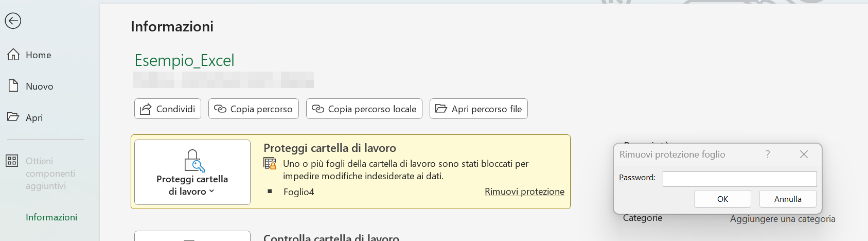The height and width of the screenshot is (241, 868).
Task: Click Copia percorso locale button
Action: [364, 109]
